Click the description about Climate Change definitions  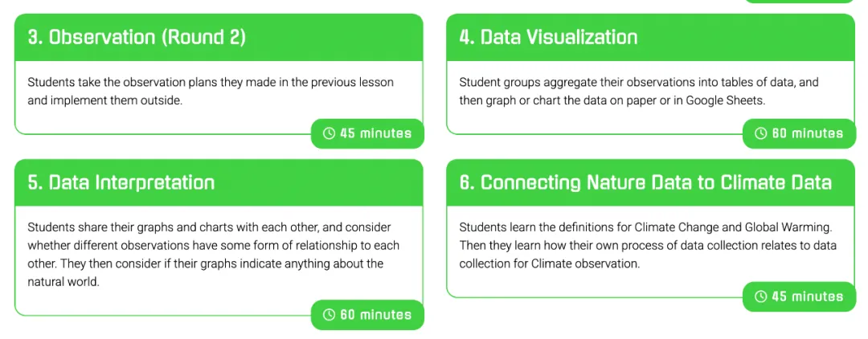click(648, 246)
